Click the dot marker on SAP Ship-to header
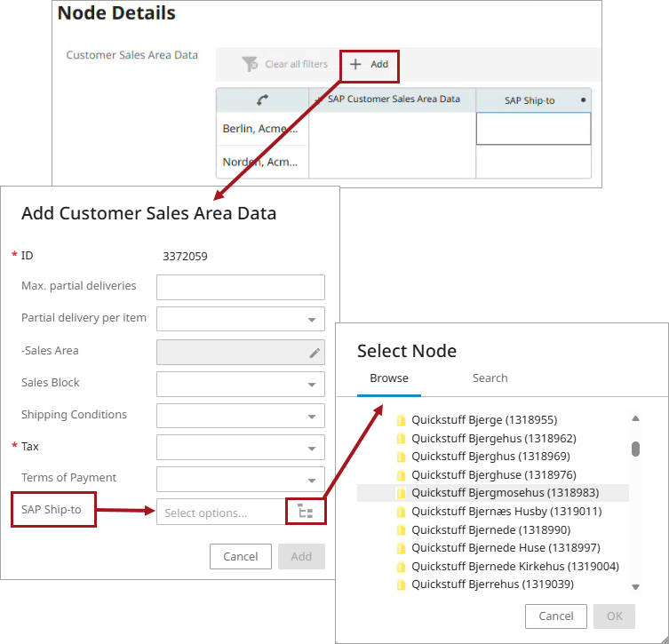Viewport: 669px width, 644px height. point(583,99)
